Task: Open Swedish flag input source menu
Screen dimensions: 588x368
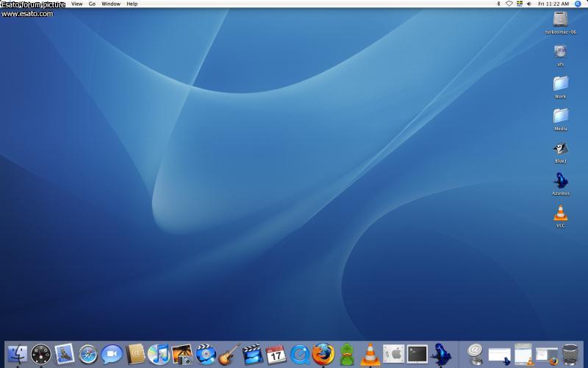Action: 519,4
